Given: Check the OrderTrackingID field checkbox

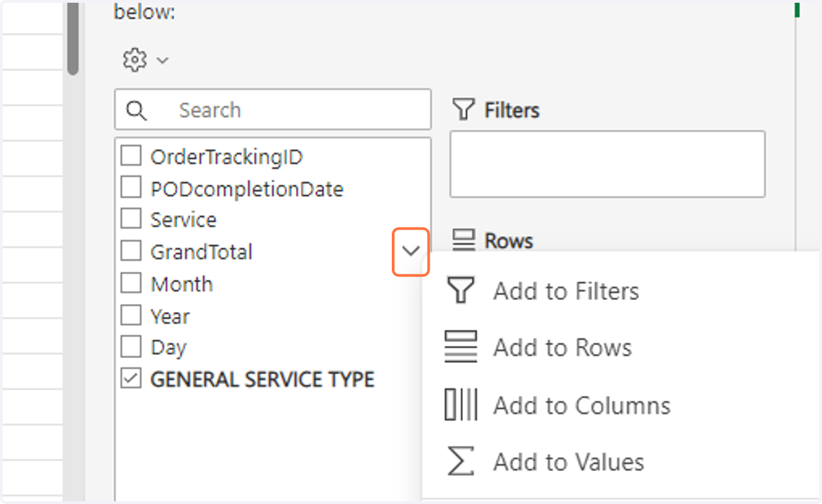Looking at the screenshot, I should pyautogui.click(x=130, y=156).
